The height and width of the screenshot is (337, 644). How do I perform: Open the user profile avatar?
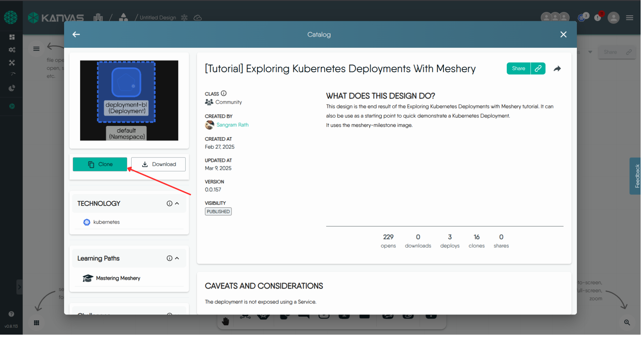coord(613,18)
